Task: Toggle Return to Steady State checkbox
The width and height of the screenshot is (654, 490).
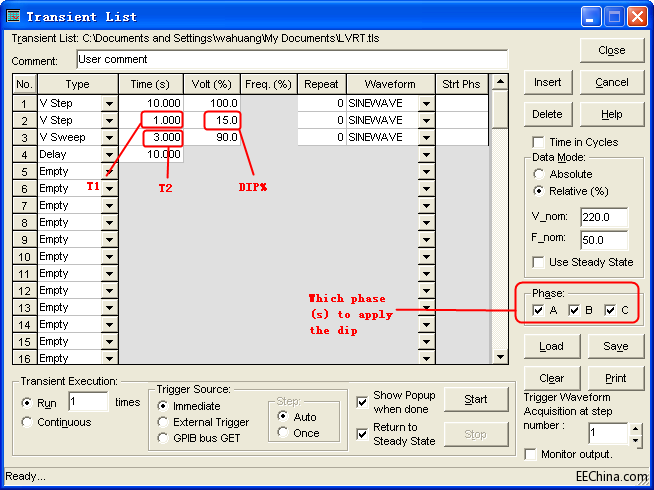Action: pyautogui.click(x=362, y=434)
